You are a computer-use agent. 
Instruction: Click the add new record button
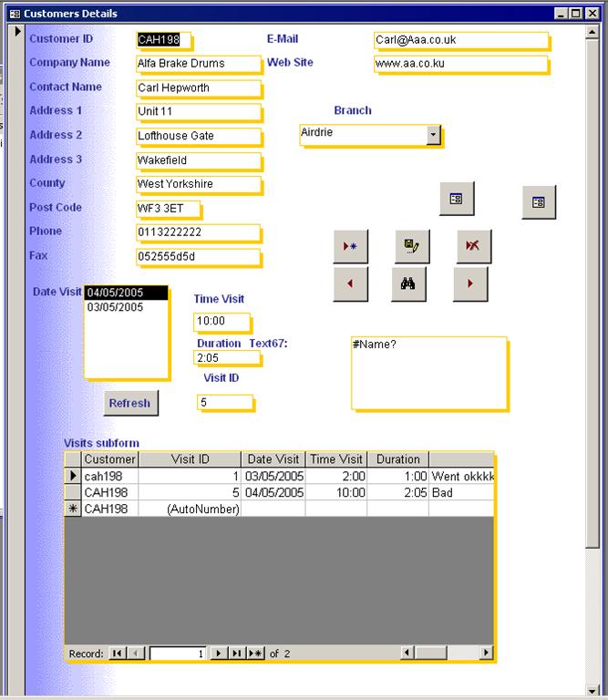(350, 246)
